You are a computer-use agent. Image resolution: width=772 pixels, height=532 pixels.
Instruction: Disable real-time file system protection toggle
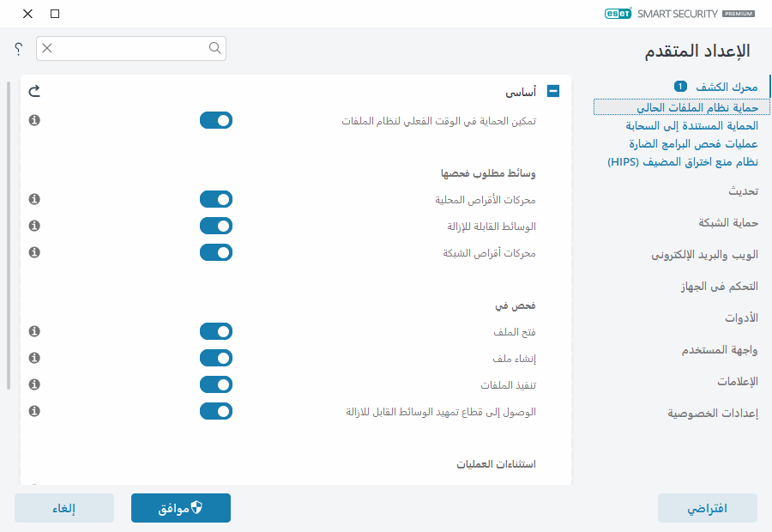coord(216,120)
